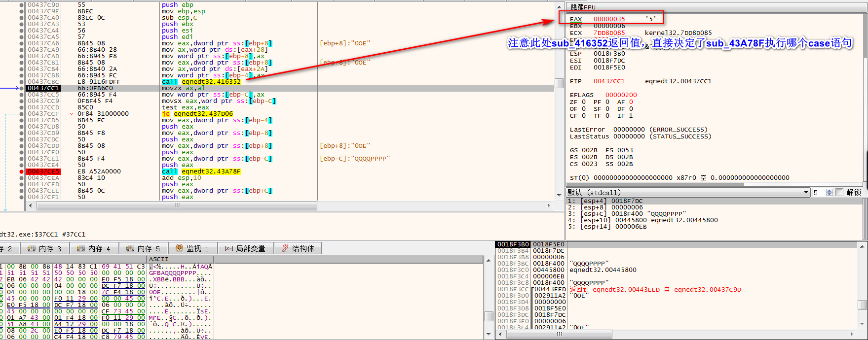Select argument row 1: [esp+4] 0018F7DC
The image size is (868, 340).
[714, 201]
